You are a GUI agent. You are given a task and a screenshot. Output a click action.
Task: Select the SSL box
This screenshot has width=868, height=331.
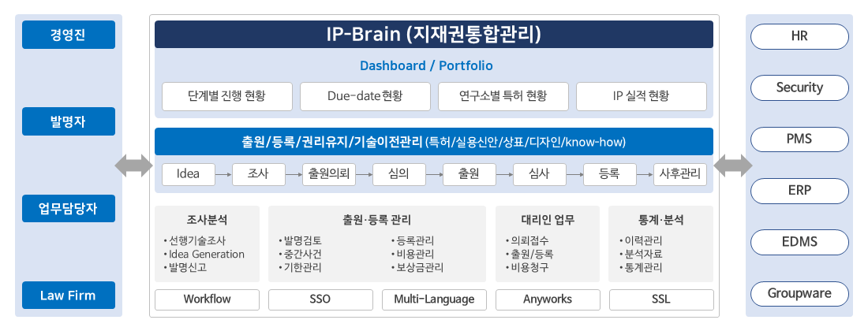[x=661, y=299]
